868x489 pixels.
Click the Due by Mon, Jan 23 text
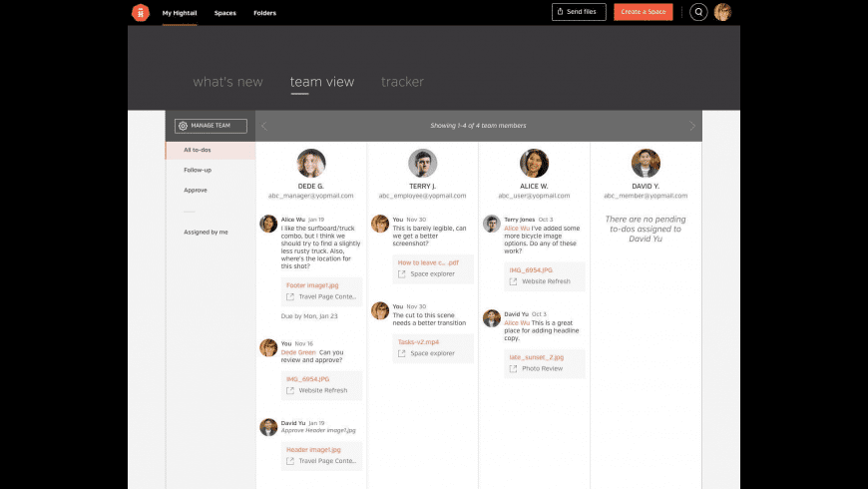(309, 316)
